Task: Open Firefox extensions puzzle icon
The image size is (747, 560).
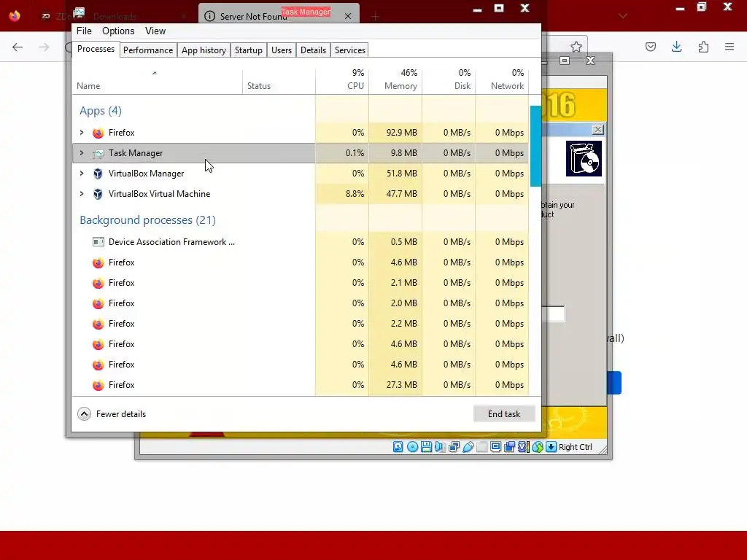Action: (703, 47)
